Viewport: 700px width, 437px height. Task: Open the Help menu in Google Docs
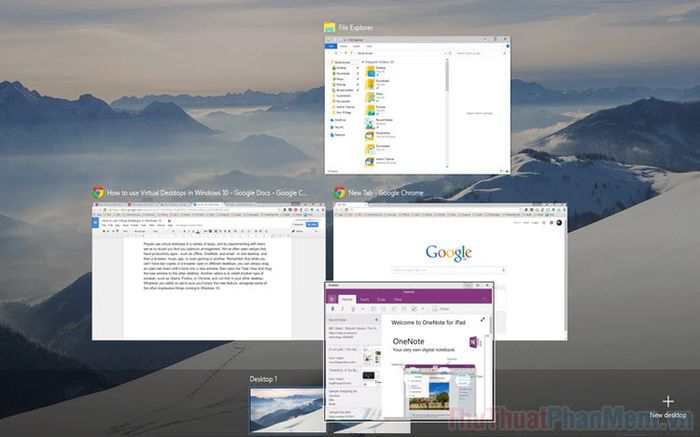tap(170, 225)
